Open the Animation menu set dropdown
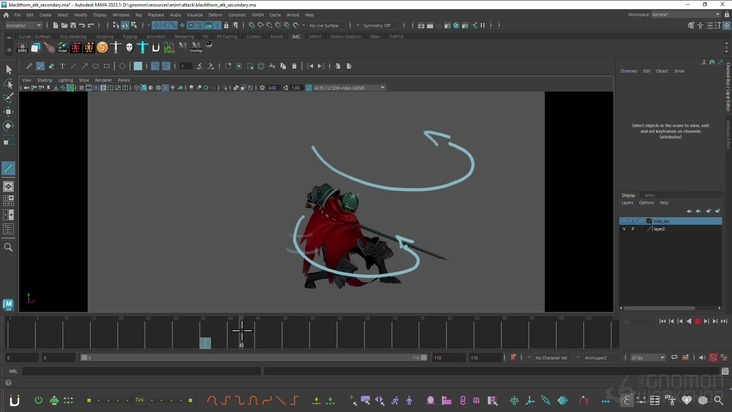The height and width of the screenshot is (412, 732). pyautogui.click(x=23, y=25)
